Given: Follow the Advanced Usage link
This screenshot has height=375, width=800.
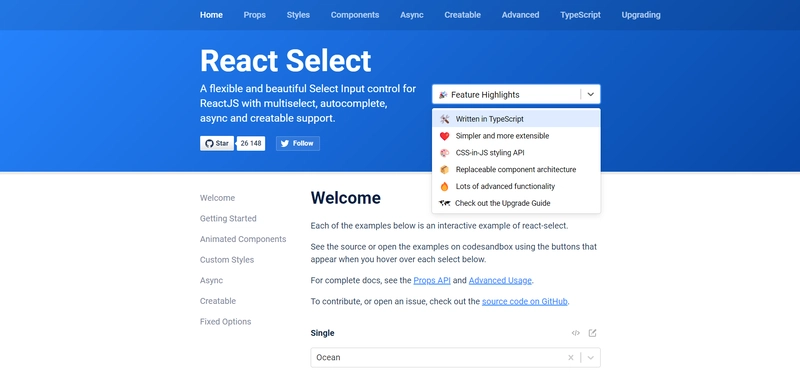Looking at the screenshot, I should coord(500,280).
